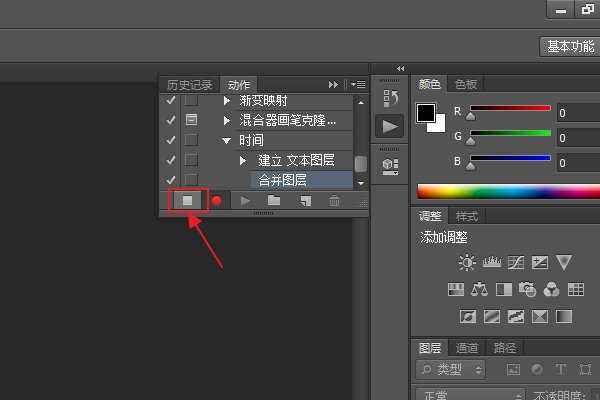Toggle the checkmark for 时间 action
Screen dimensions: 600x400
coord(171,140)
